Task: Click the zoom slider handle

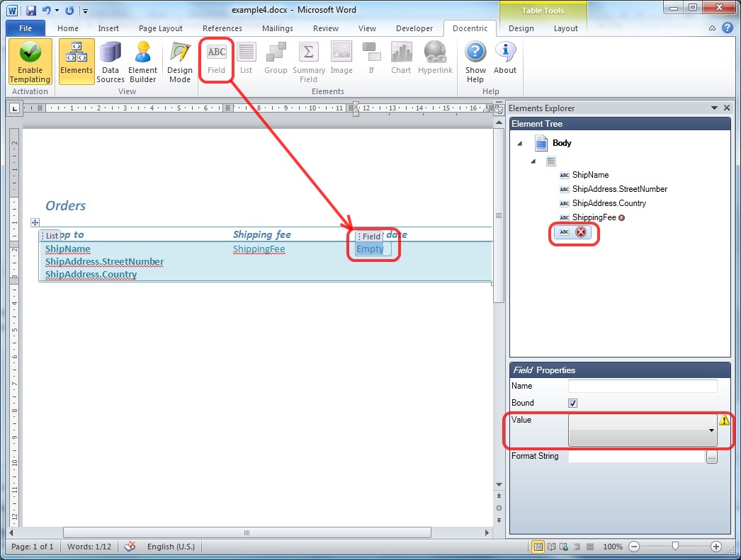Action: [675, 547]
